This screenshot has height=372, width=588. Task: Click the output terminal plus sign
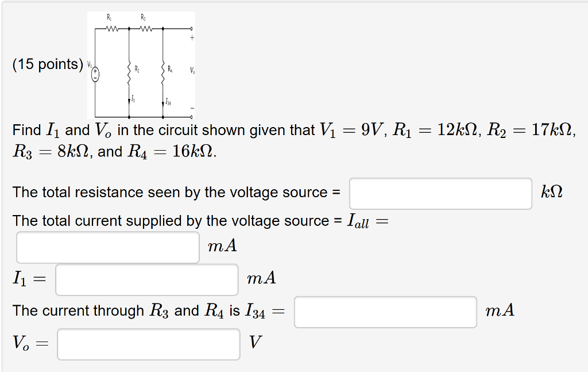[192, 37]
